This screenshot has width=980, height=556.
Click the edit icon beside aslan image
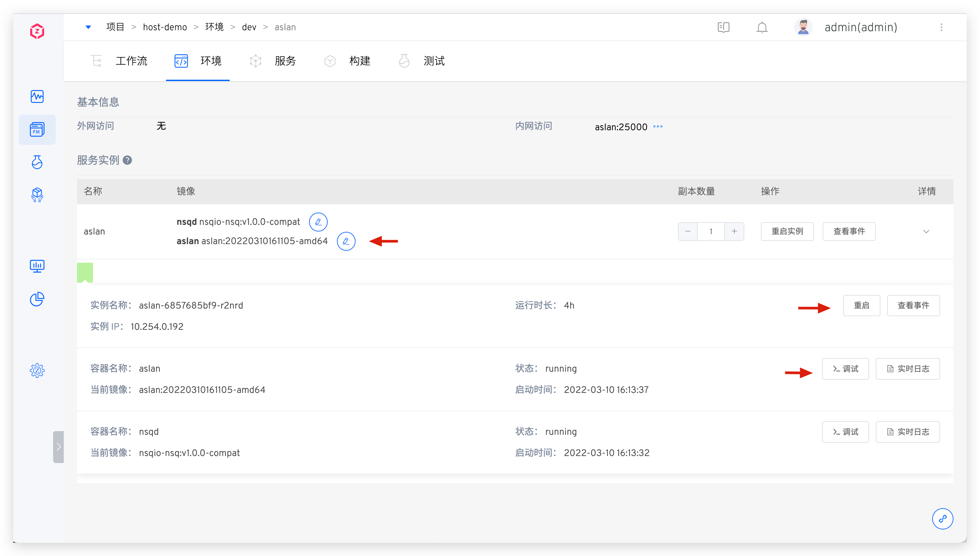[x=346, y=241]
